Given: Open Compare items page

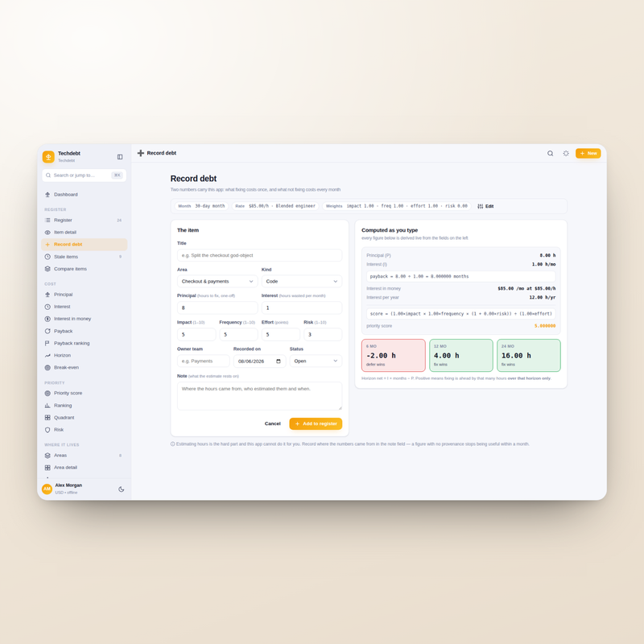Looking at the screenshot, I should [x=85, y=269].
